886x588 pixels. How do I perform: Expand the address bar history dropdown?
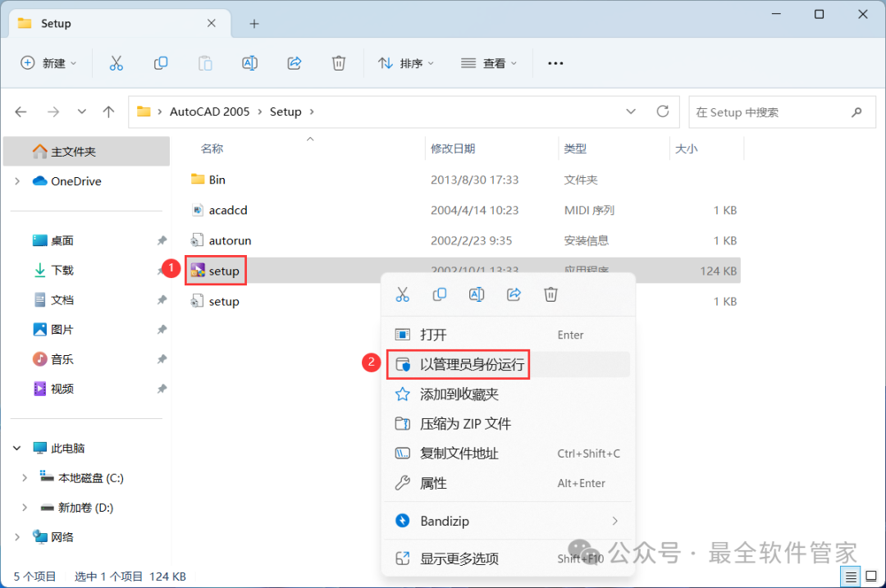tap(631, 112)
